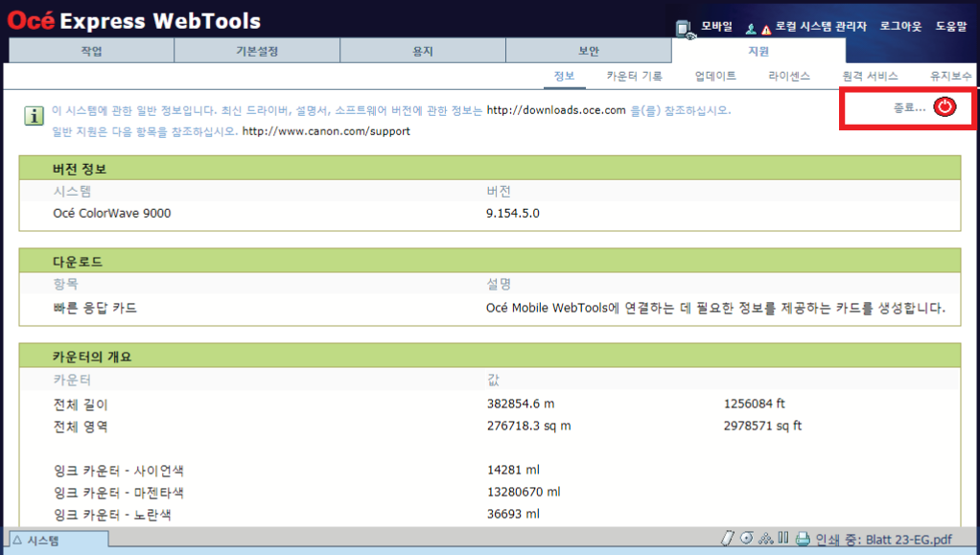Click the user avatar icon in header
The height and width of the screenshot is (555, 980).
pyautogui.click(x=751, y=29)
